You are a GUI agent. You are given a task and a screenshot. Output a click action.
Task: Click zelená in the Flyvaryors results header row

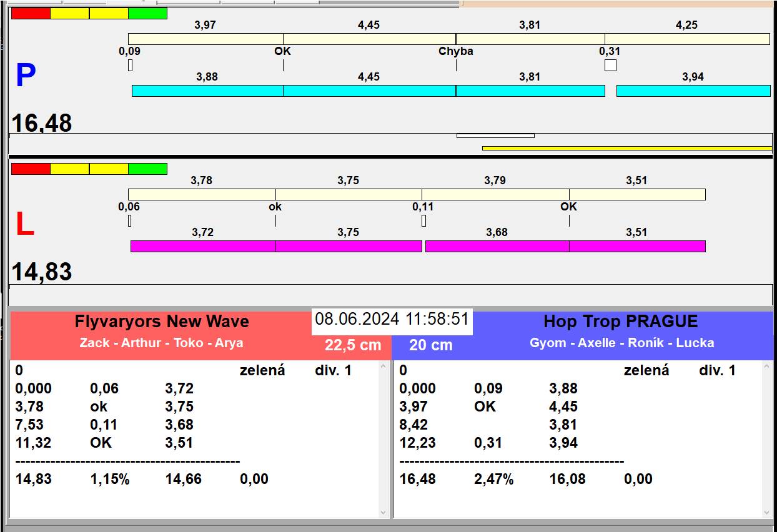[262, 371]
